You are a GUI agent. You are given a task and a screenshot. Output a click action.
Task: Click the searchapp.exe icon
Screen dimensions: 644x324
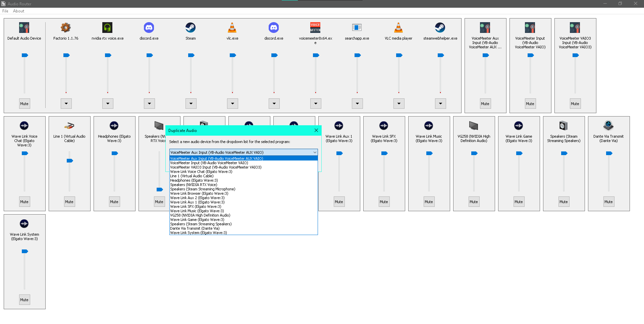[357, 28]
